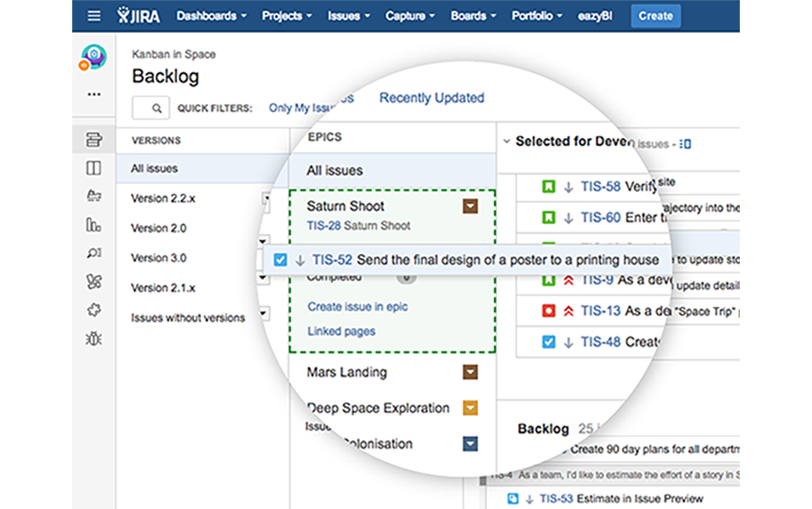
Task: Open the Backlog view in sidebar
Action: click(93, 139)
